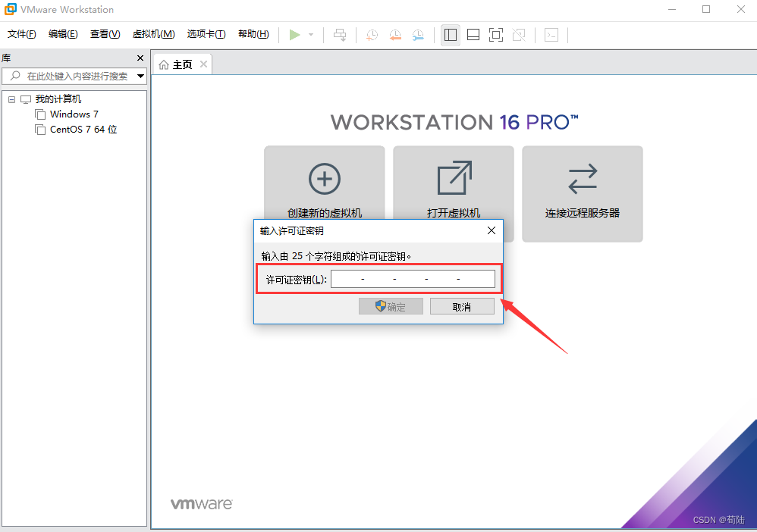The image size is (757, 532).
Task: Click the Unity mode toolbar icon
Action: 519,35
